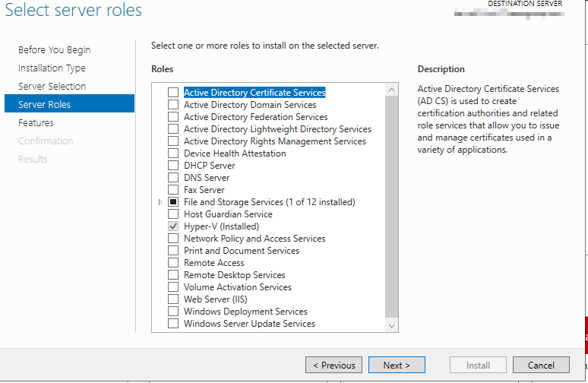Click the Hyper-V (Installed) checkbox
Screen dimensions: 588x383
(173, 226)
